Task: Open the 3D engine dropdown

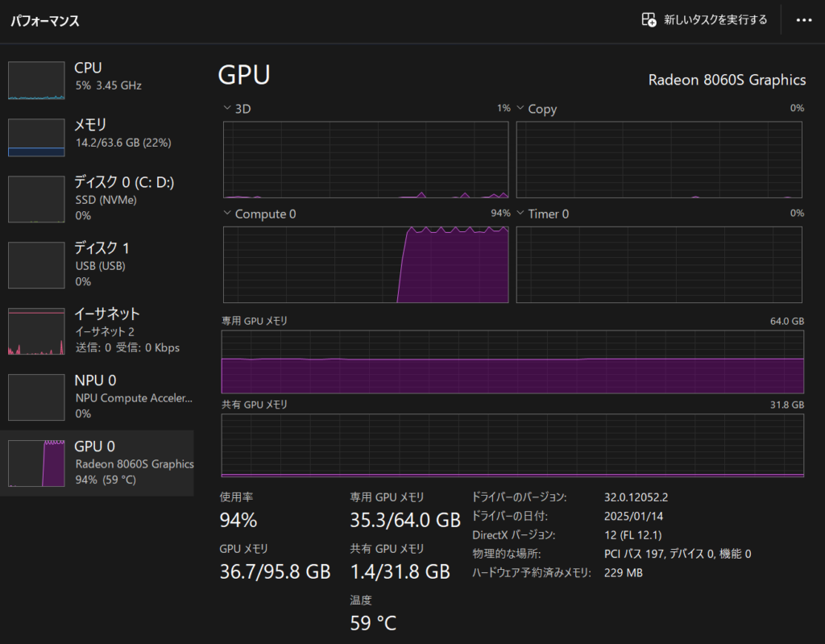Action: click(x=227, y=108)
